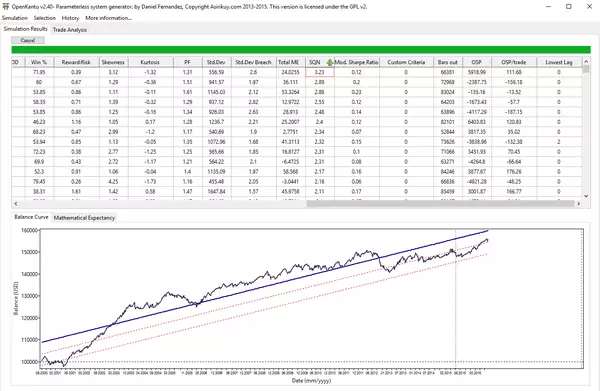Open the History menu

click(x=70, y=18)
